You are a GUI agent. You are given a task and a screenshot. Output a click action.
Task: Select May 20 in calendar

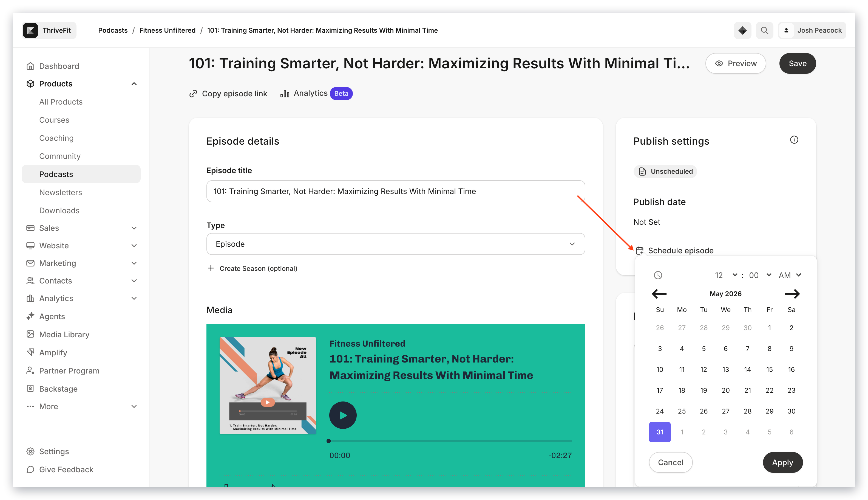(x=725, y=391)
